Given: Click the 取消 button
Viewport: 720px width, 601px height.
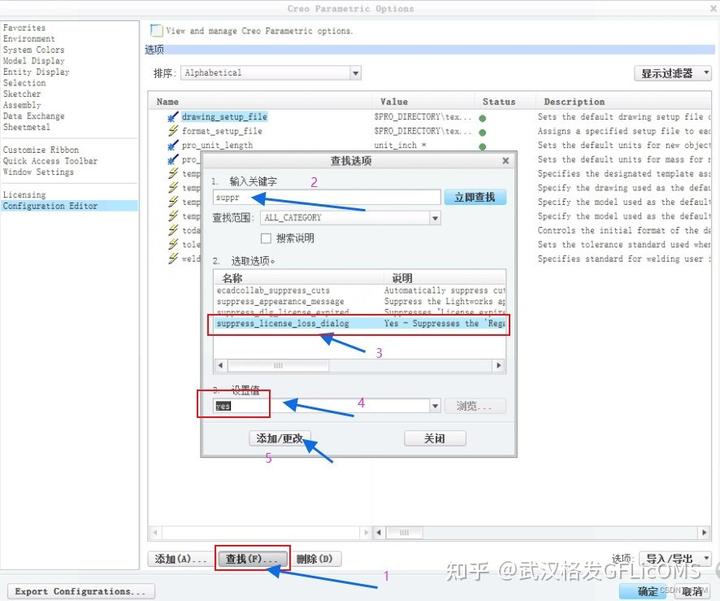Looking at the screenshot, I should pos(692,591).
